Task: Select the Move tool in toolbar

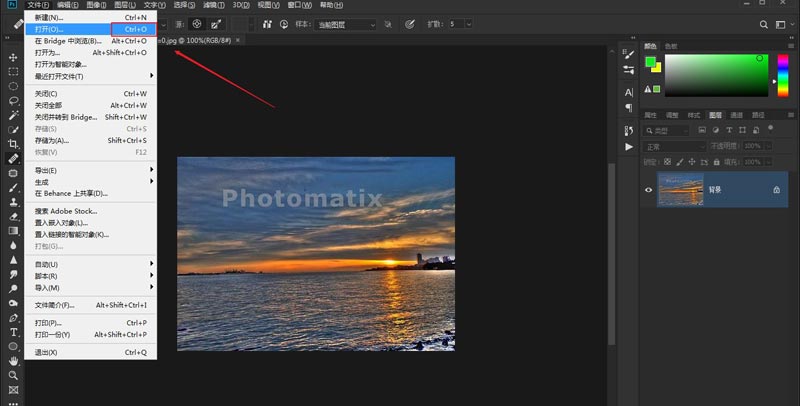Action: pos(14,57)
